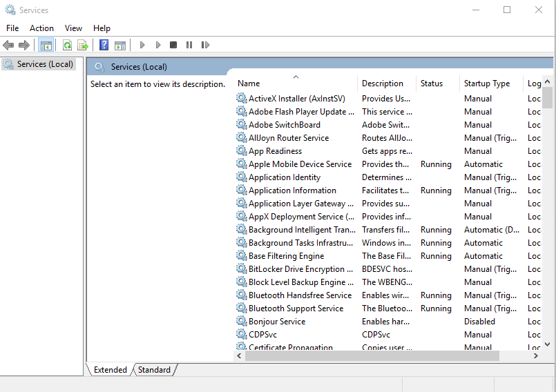Sort by the Status column header
The image size is (556, 392).
[x=438, y=84]
